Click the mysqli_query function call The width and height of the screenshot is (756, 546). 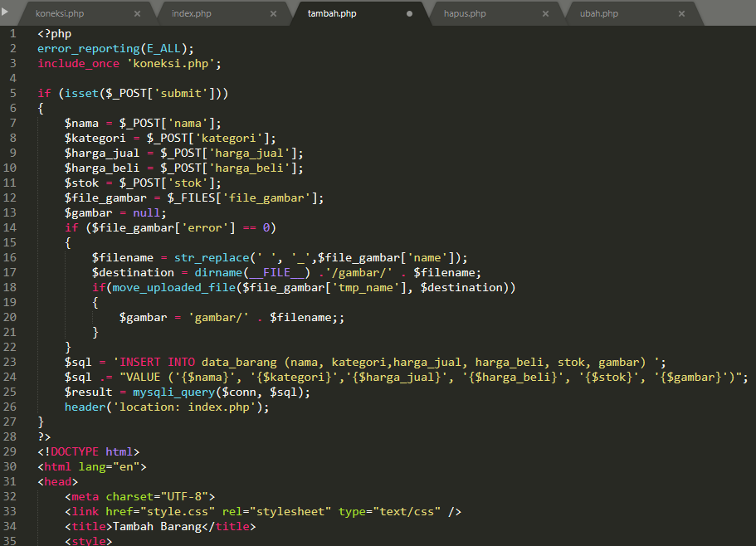click(174, 392)
